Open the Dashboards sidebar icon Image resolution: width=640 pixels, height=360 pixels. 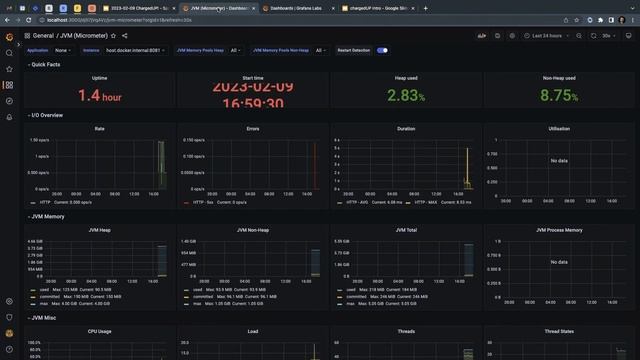[9, 85]
